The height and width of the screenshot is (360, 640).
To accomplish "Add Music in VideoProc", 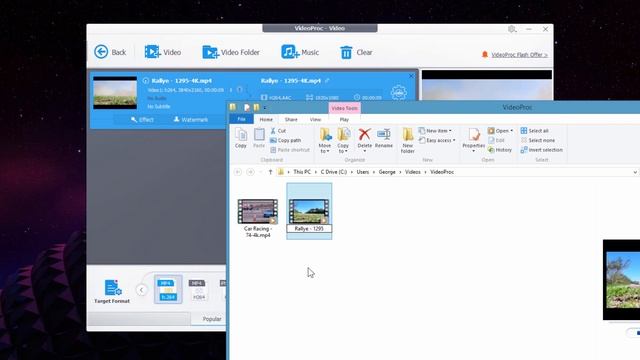I will pyautogui.click(x=300, y=52).
